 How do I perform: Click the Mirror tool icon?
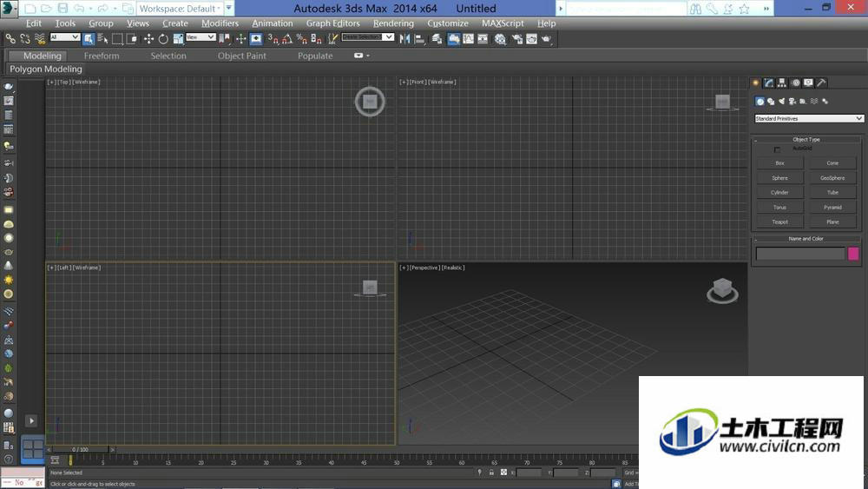[404, 39]
